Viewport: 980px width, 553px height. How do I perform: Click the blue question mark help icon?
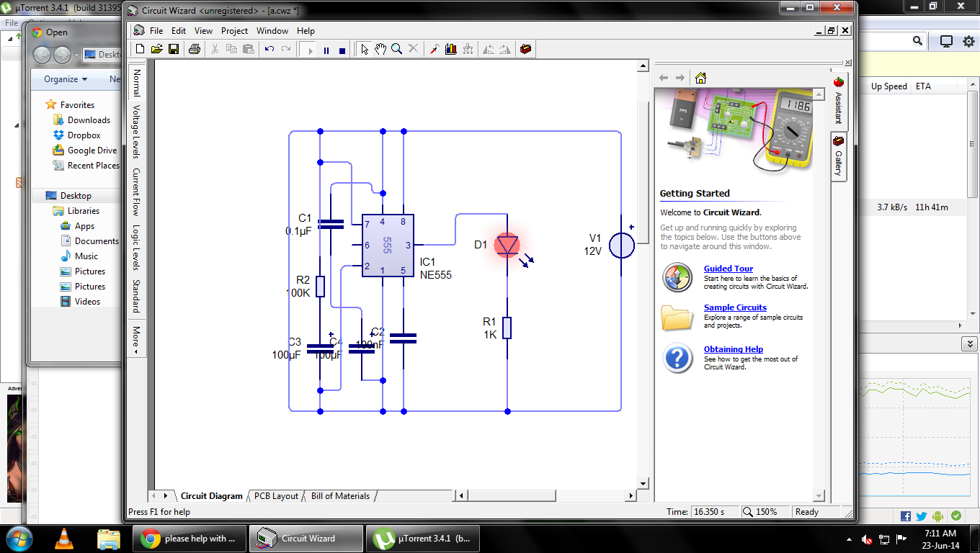tap(677, 358)
